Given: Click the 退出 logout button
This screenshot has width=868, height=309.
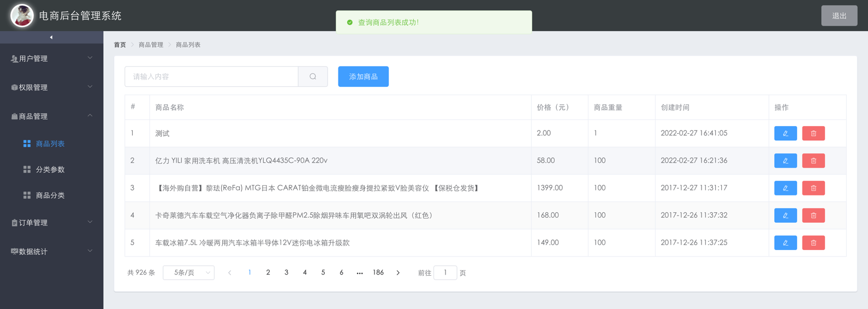Looking at the screenshot, I should tap(839, 16).
